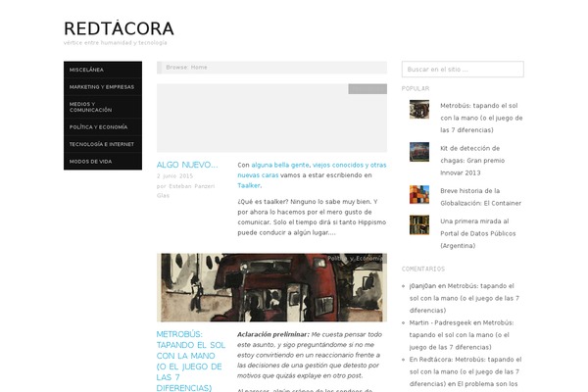This screenshot has width=588, height=392.
Task: Focus the 'Buscar en el sitio' search field
Action: [x=463, y=70]
